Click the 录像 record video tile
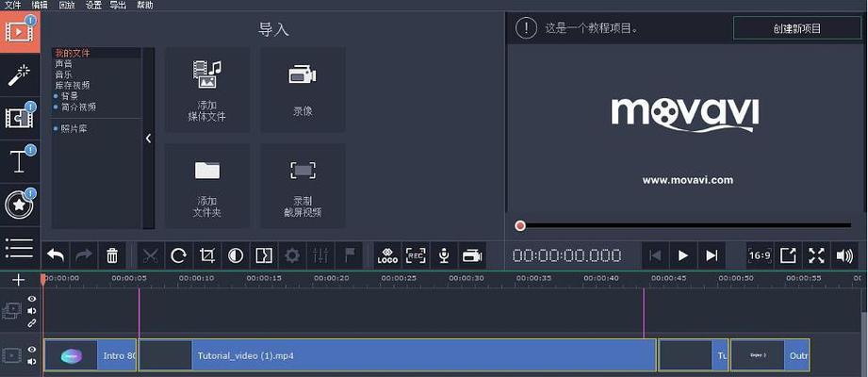This screenshot has height=377, width=868. [x=303, y=90]
